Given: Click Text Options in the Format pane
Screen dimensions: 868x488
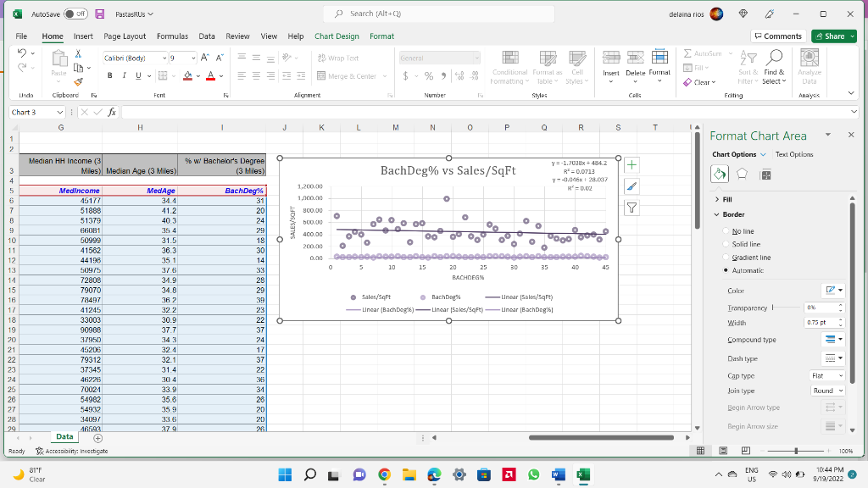Looking at the screenshot, I should (x=795, y=155).
